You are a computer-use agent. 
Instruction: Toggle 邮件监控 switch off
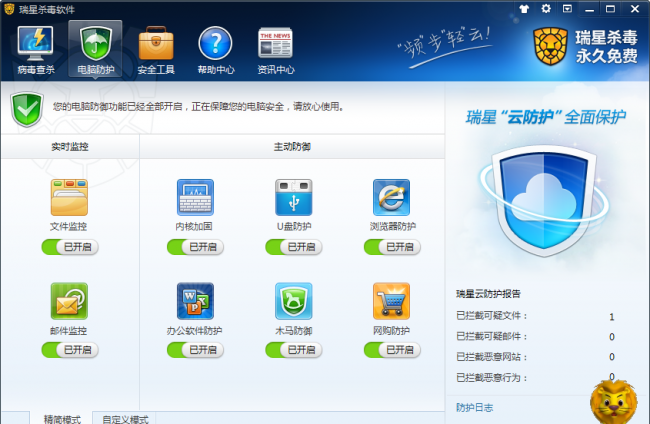click(x=70, y=350)
